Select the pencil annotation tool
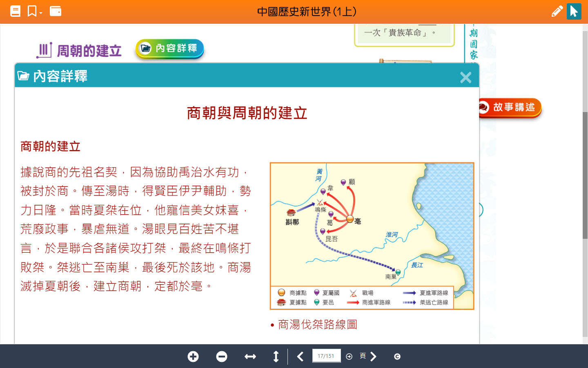The height and width of the screenshot is (368, 588). (557, 11)
